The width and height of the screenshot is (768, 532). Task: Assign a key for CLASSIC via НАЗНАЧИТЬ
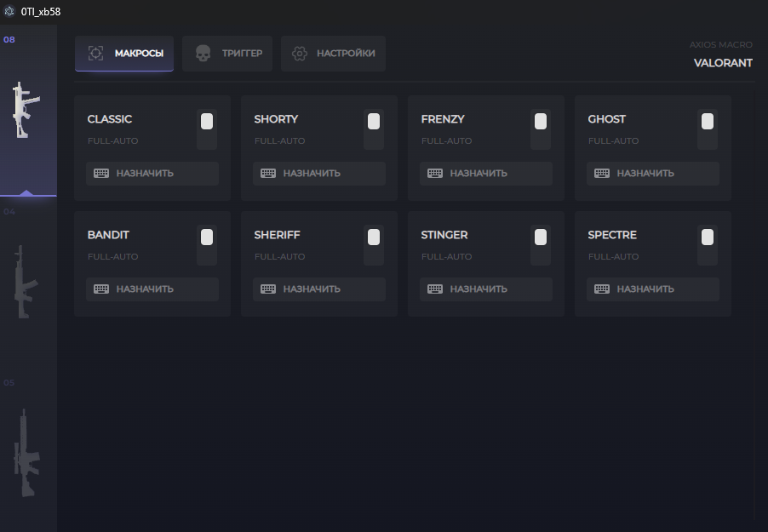(152, 174)
